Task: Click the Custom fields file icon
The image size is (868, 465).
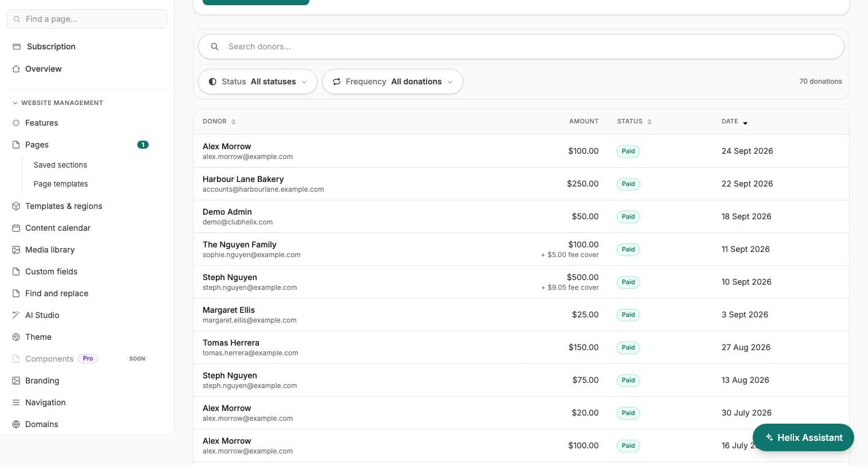Action: coord(16,272)
